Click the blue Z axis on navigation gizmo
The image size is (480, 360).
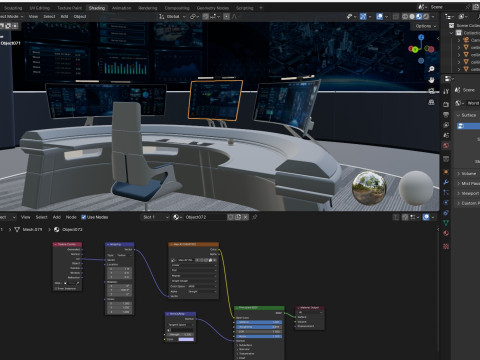point(421,37)
